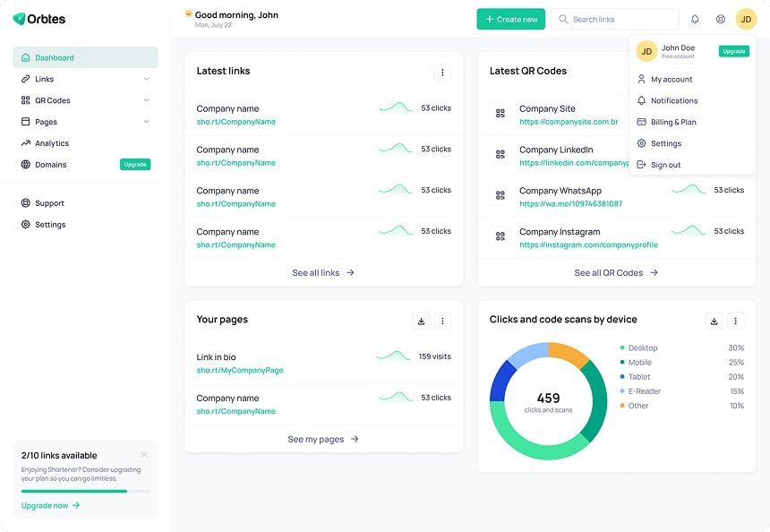The width and height of the screenshot is (770, 532).
Task: Expand the Pages sidebar section
Action: [x=146, y=122]
